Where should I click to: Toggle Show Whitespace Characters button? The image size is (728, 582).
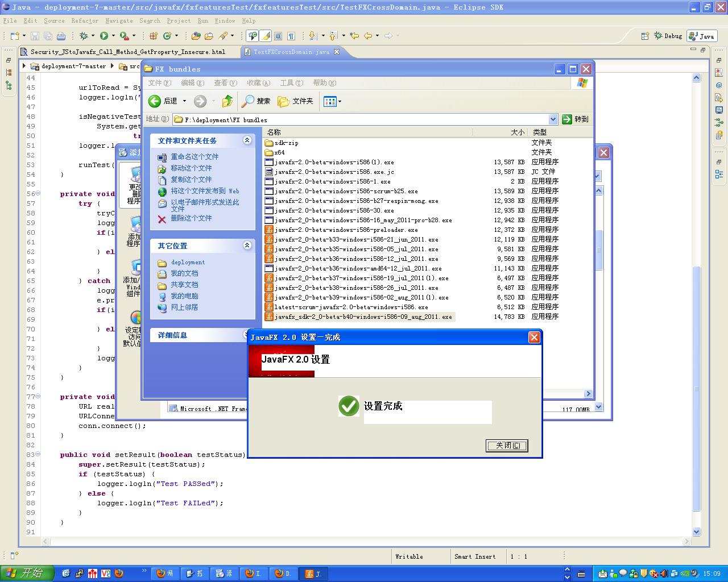[x=291, y=36]
